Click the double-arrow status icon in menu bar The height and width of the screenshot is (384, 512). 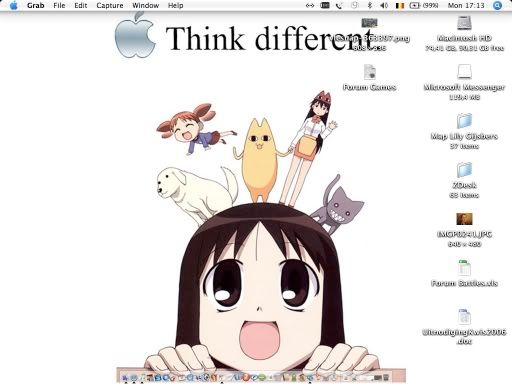(310, 5)
